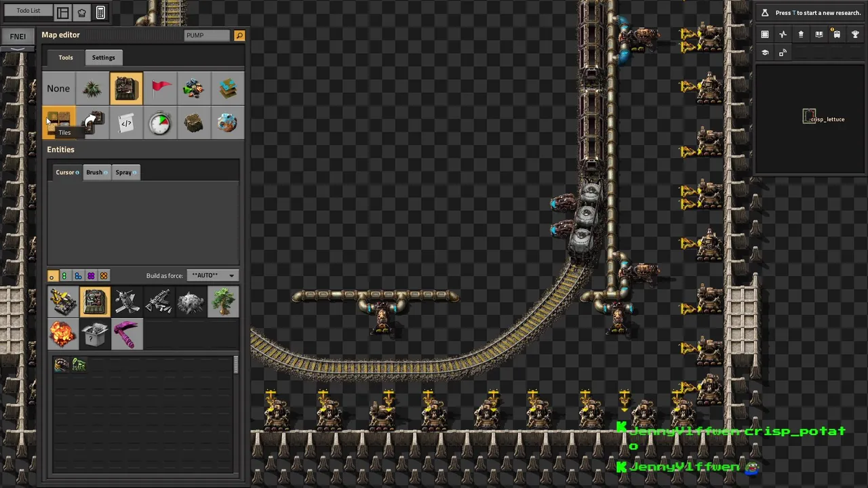The width and height of the screenshot is (868, 488).
Task: Choose the Spray placement tab
Action: tap(126, 172)
